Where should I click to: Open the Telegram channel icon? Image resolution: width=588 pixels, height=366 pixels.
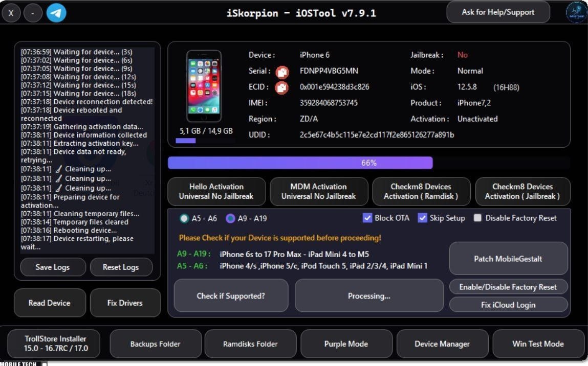[56, 13]
